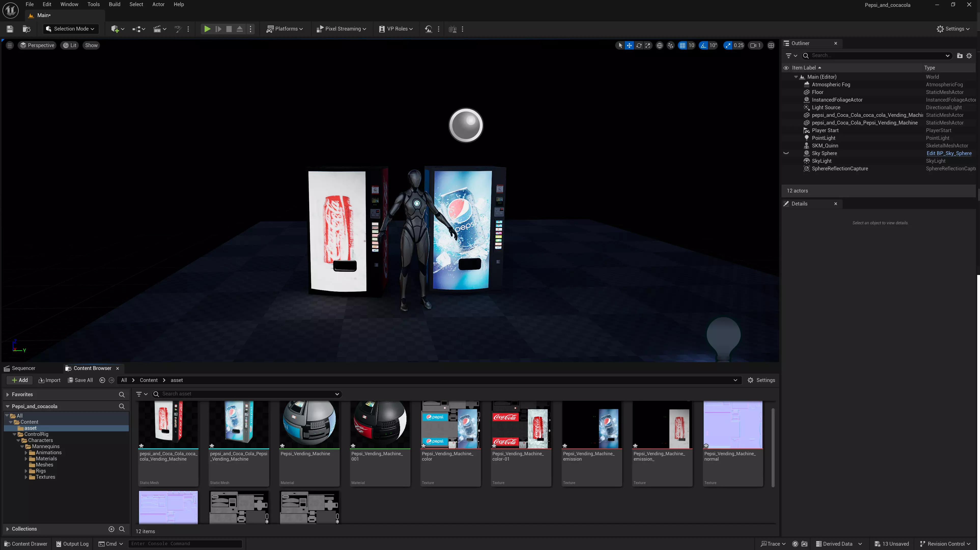The width and height of the screenshot is (980, 550).
Task: Click the Import button
Action: pyautogui.click(x=49, y=380)
